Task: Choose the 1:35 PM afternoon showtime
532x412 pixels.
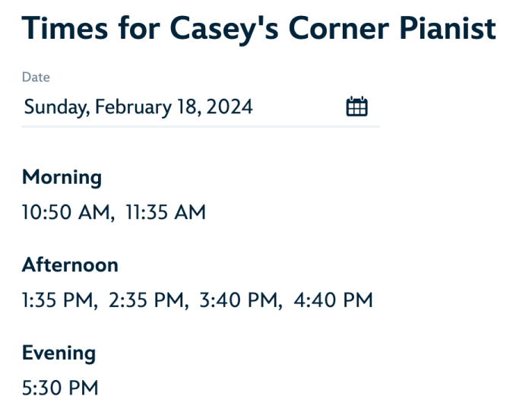Action: (59, 300)
